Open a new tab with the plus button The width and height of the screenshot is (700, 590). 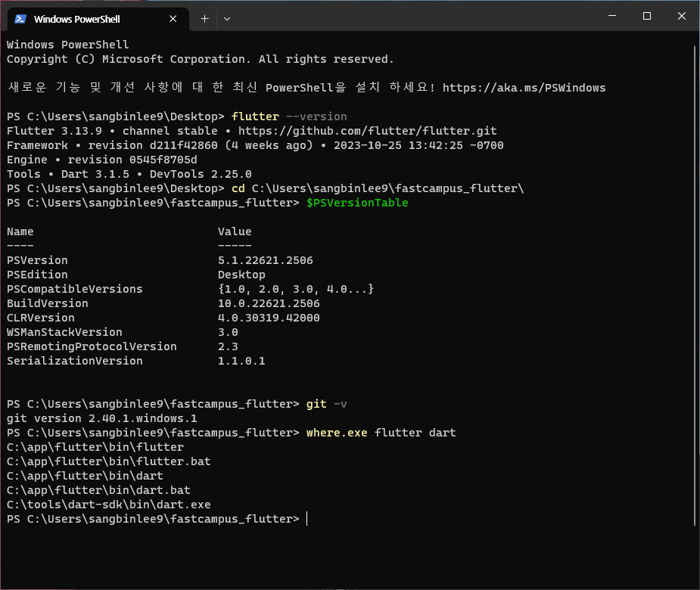(204, 19)
